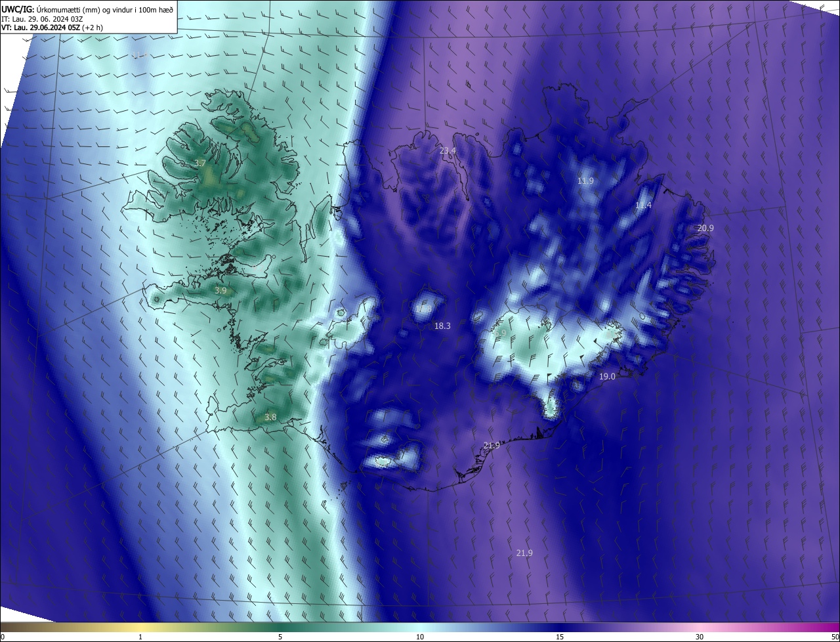
Task: Click the IT line 'Lau. 29. 06. 2024 03Z'
Action: pos(48,18)
